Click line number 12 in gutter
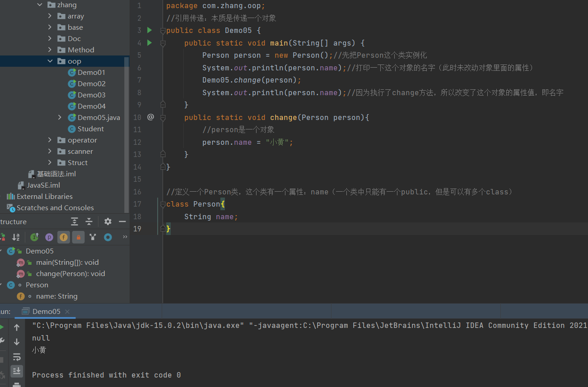Viewport: 588px width, 387px height. [x=137, y=142]
